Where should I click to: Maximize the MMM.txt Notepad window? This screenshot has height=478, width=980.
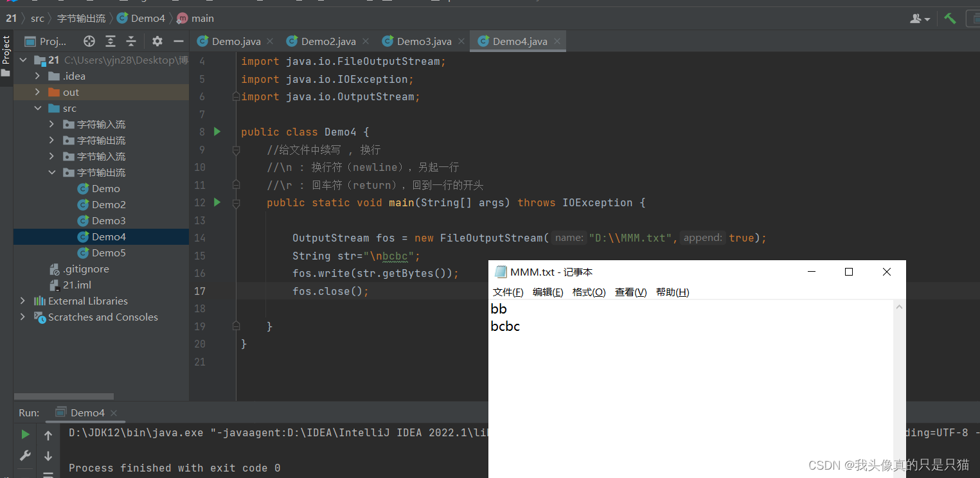849,272
